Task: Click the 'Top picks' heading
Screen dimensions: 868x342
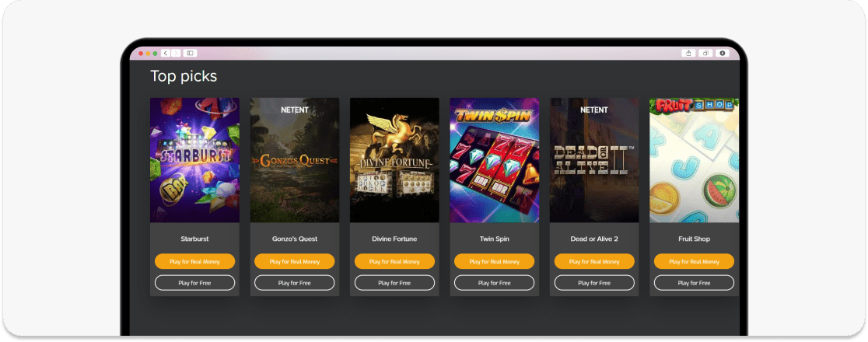Action: (184, 76)
